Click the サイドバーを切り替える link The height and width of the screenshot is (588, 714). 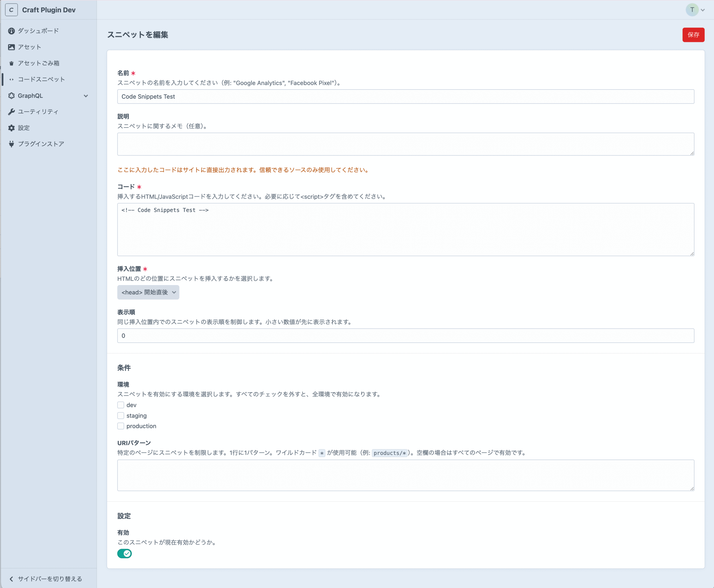[50, 579]
